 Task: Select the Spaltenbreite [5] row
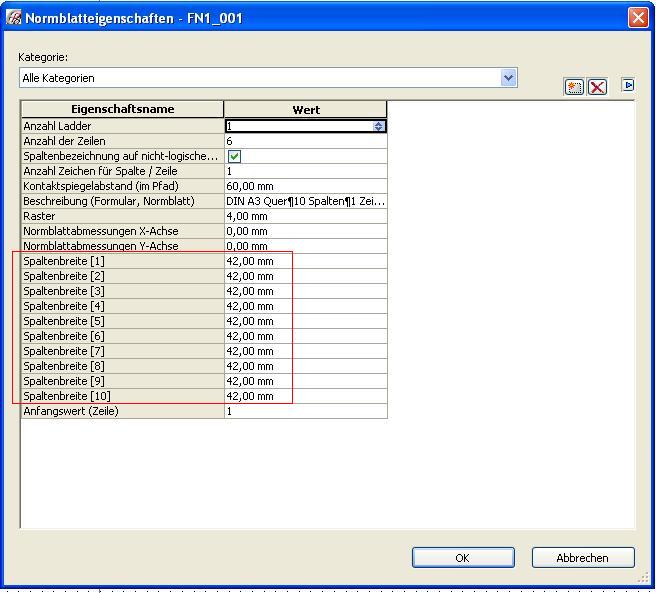(122, 321)
